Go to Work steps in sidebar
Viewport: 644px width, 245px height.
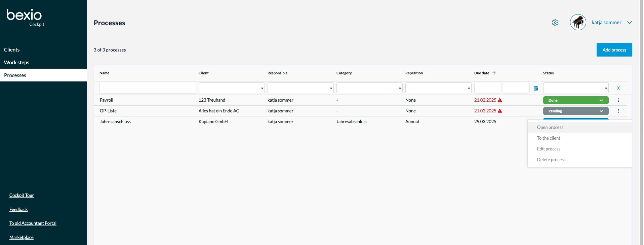[x=16, y=63]
